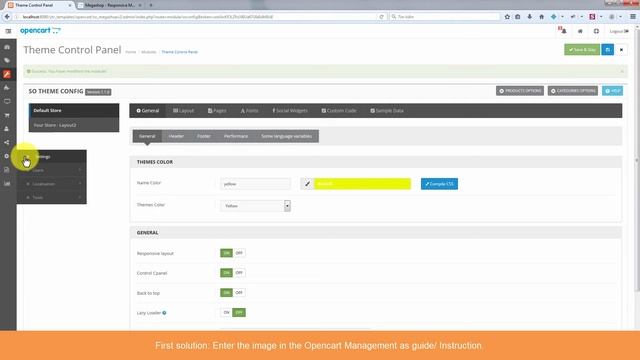Switch to the Pages tab
Viewport: 640px width, 360px height.
tap(217, 111)
